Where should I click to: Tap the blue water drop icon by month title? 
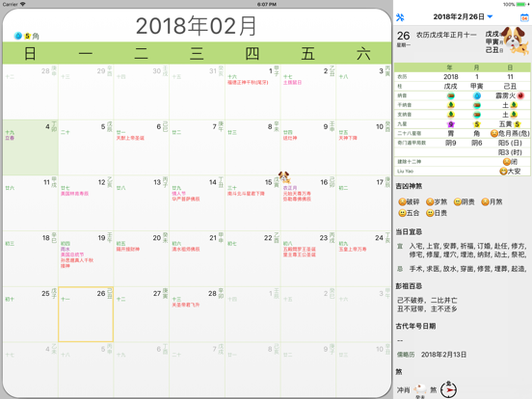pyautogui.click(x=18, y=36)
